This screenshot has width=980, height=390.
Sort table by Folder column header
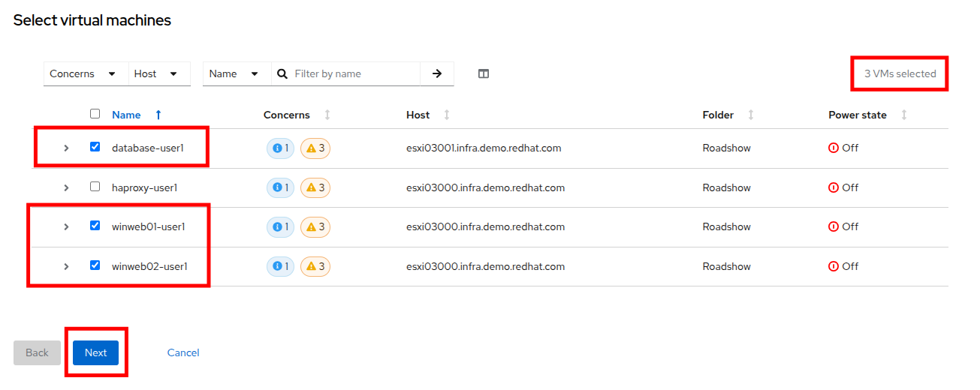pyautogui.click(x=718, y=115)
